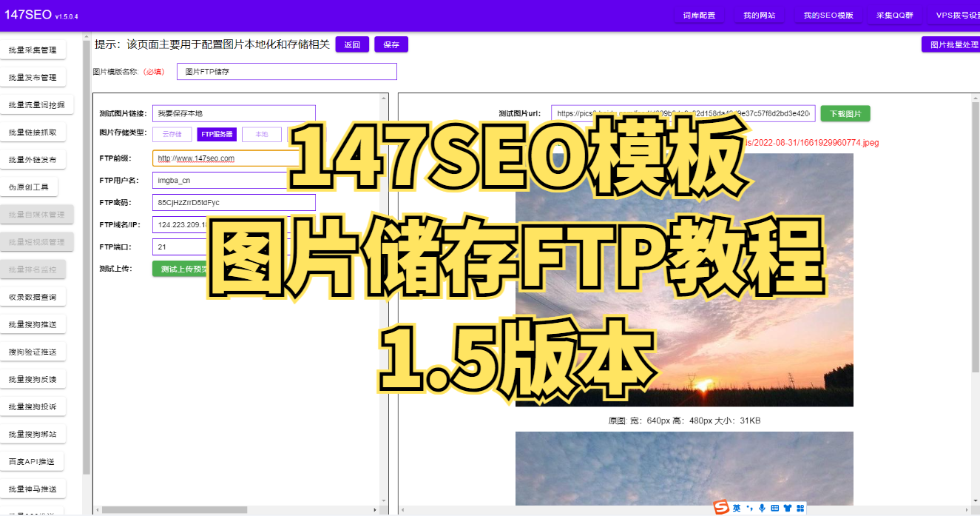Click the left panel scroll-up arrow

click(x=385, y=97)
